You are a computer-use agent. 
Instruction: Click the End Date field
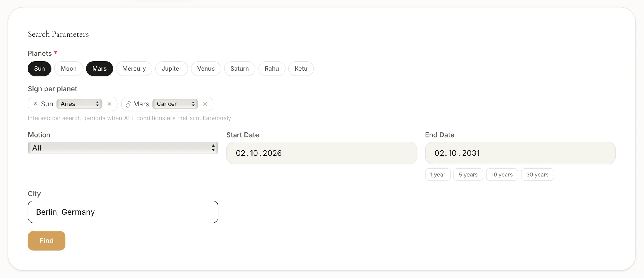pyautogui.click(x=520, y=153)
